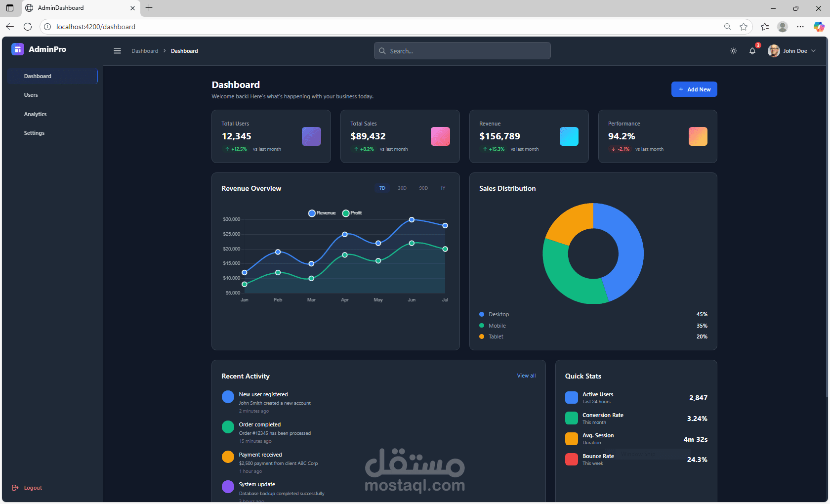This screenshot has width=830, height=504.
Task: Go back with the browser back arrow
Action: [10, 27]
